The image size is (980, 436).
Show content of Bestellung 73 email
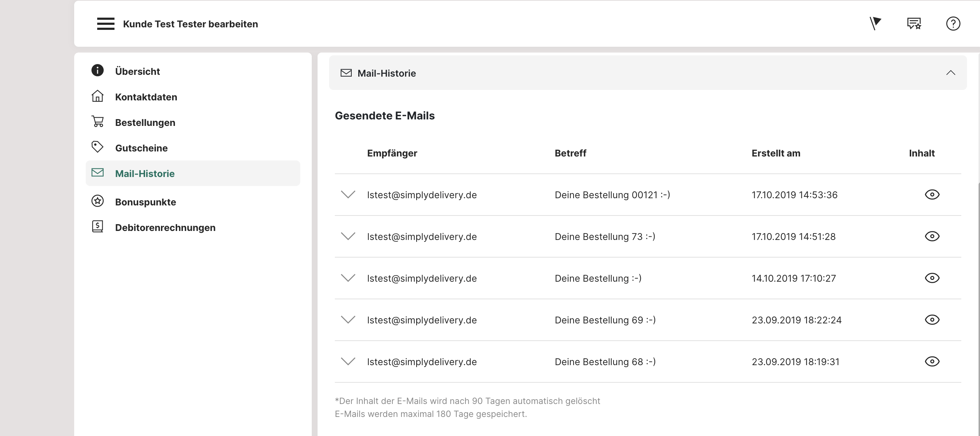click(x=932, y=236)
